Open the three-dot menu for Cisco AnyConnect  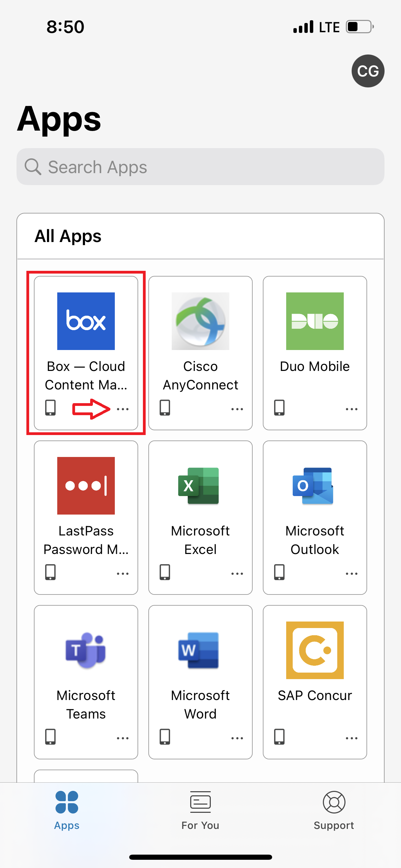pos(237,409)
